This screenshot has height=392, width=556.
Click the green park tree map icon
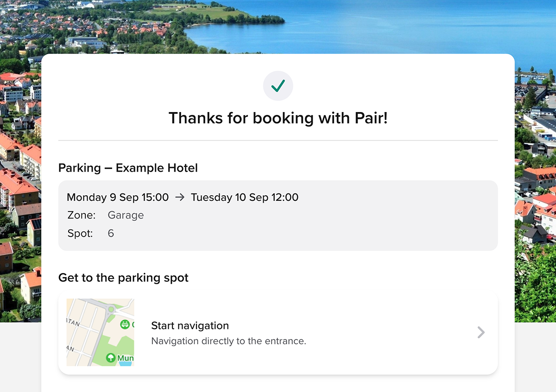111,358
